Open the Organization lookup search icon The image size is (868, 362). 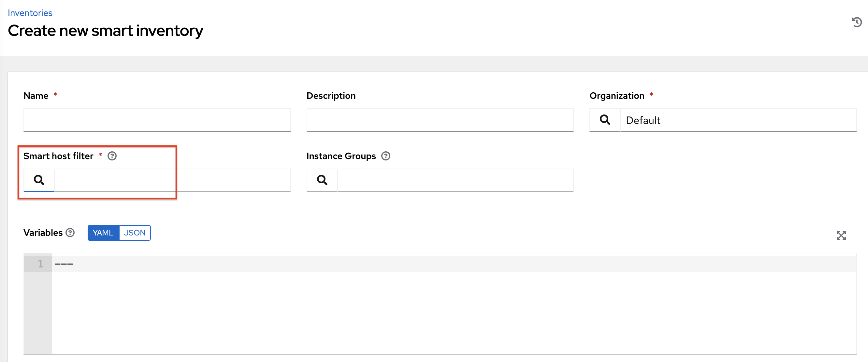(x=605, y=120)
